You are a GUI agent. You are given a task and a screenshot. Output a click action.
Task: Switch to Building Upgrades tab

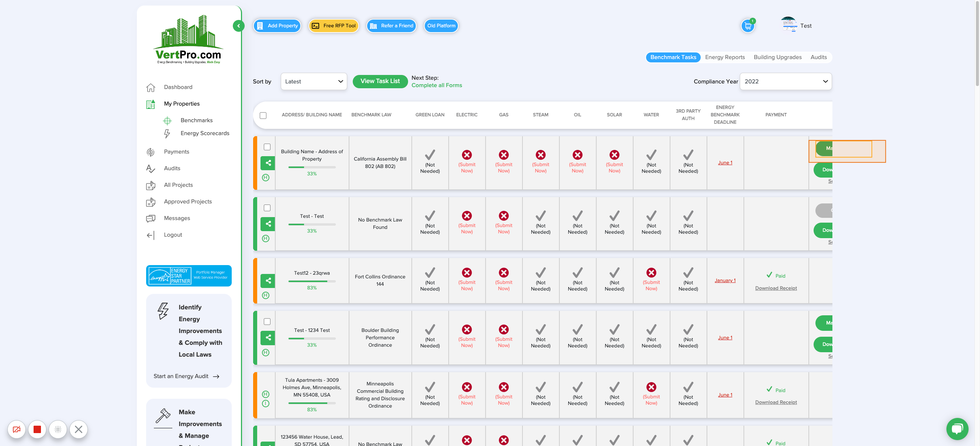[777, 57]
